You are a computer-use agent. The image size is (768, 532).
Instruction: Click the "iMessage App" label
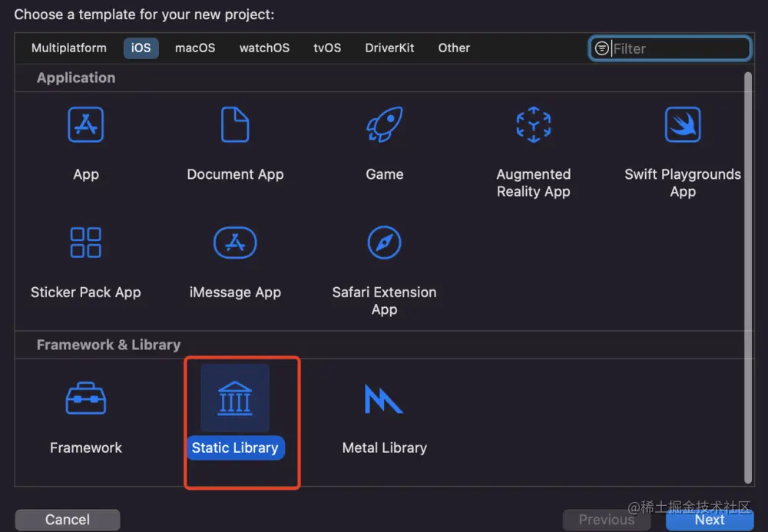235,292
